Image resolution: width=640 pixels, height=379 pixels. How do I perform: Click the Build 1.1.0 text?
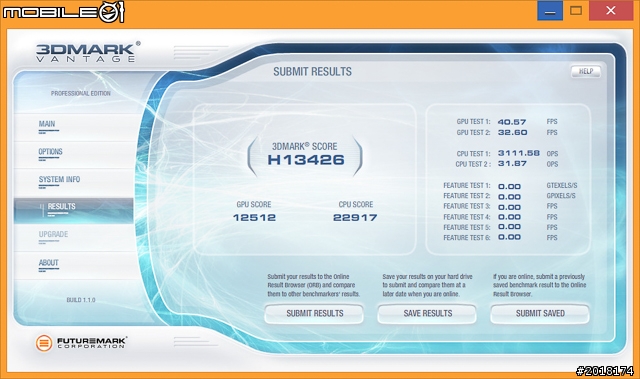pyautogui.click(x=81, y=300)
